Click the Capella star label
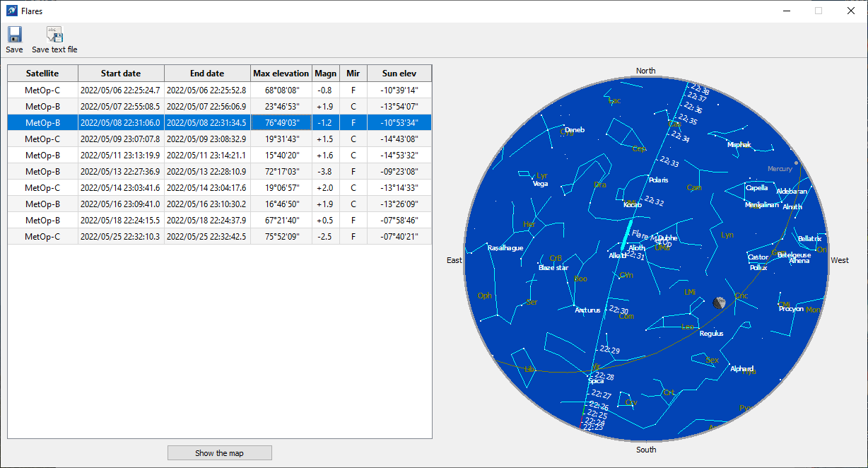 (756, 188)
